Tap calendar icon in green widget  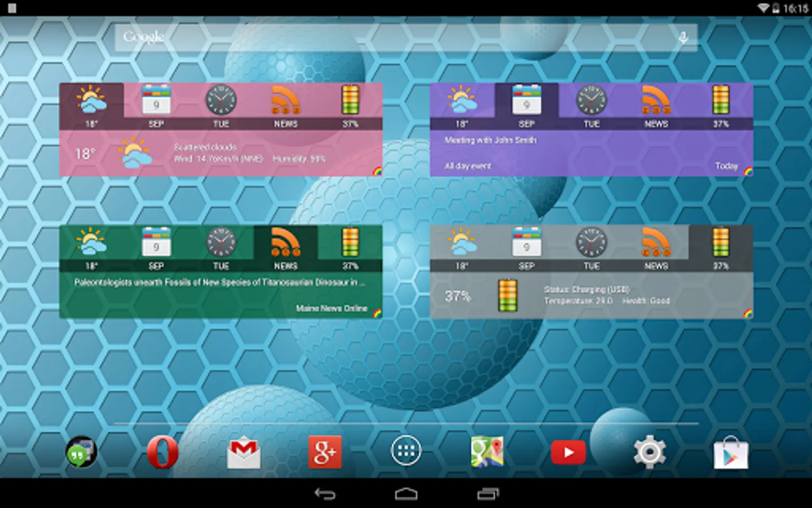coord(156,242)
